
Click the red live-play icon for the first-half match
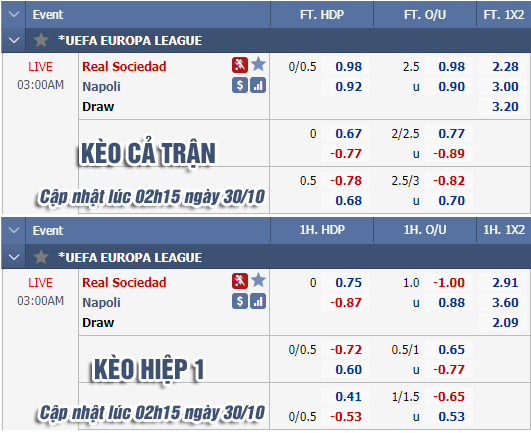(240, 281)
